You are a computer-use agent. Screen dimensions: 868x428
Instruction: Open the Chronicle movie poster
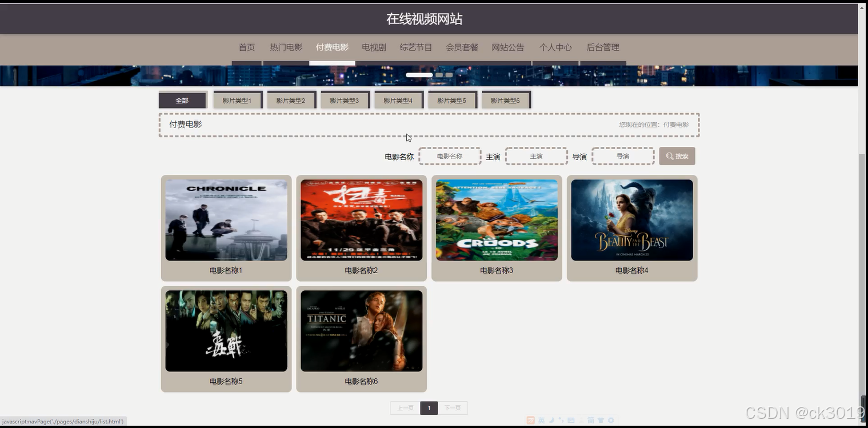click(226, 220)
